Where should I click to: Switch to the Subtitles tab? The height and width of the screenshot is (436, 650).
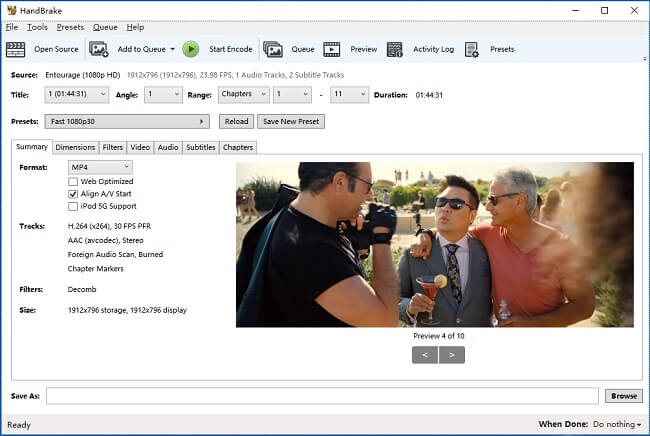[200, 147]
